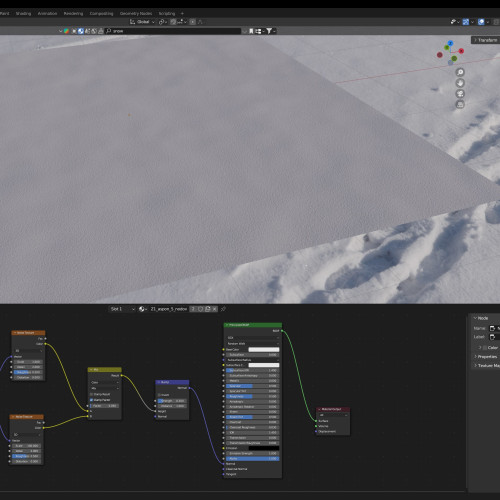
Task: Switch to the Shading workspace tab
Action: pyautogui.click(x=23, y=13)
